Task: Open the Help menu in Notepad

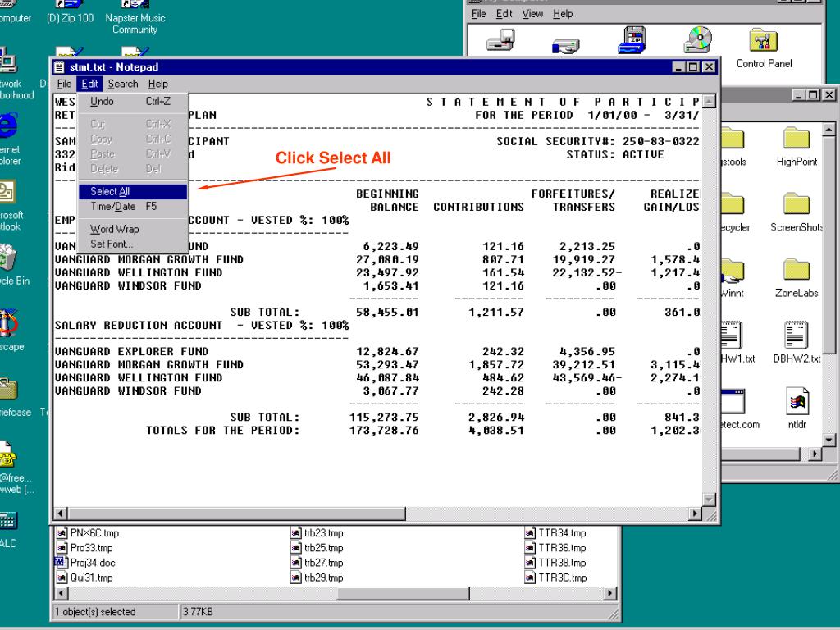Action: pos(157,84)
